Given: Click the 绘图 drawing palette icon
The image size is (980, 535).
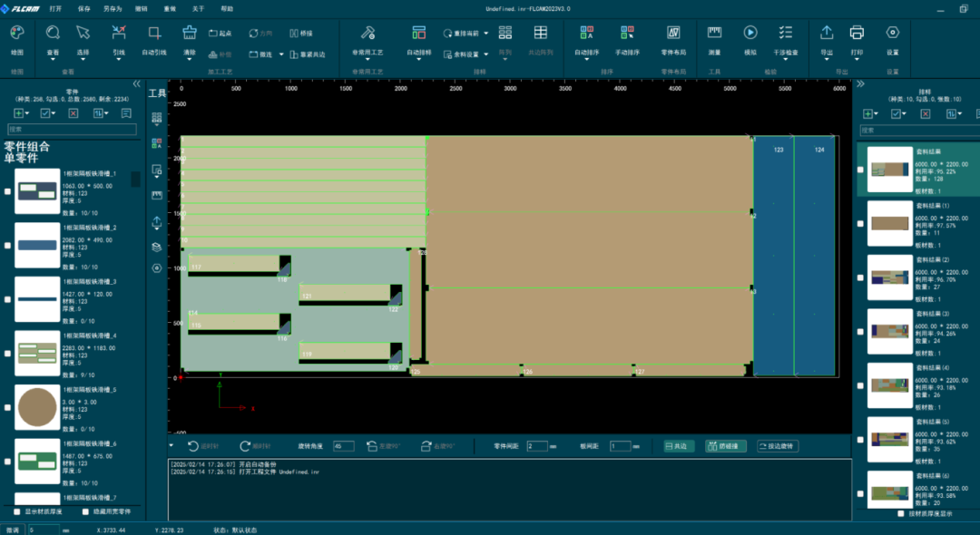Looking at the screenshot, I should coord(17,33).
